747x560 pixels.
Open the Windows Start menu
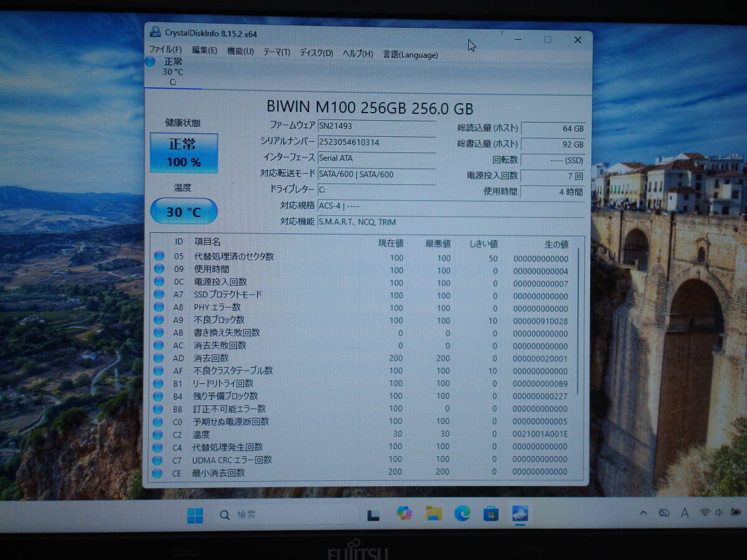[x=195, y=515]
